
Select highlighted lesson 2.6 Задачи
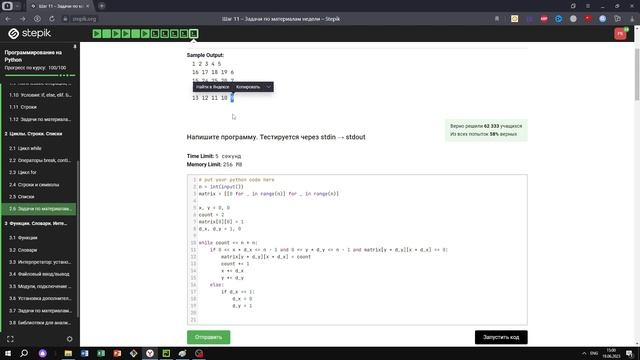(39, 209)
